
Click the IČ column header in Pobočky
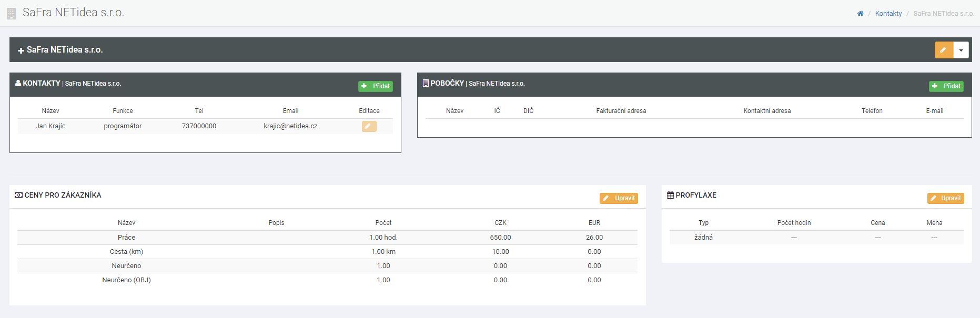[x=497, y=111]
